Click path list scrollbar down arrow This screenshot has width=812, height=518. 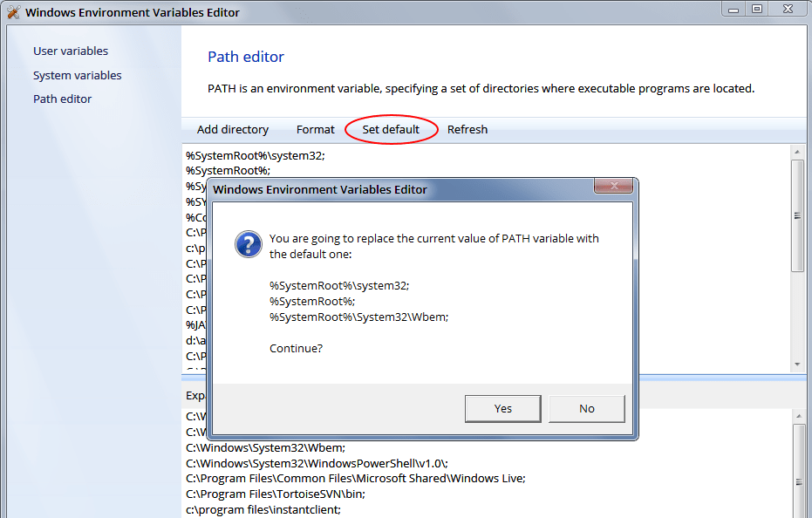coord(797,365)
